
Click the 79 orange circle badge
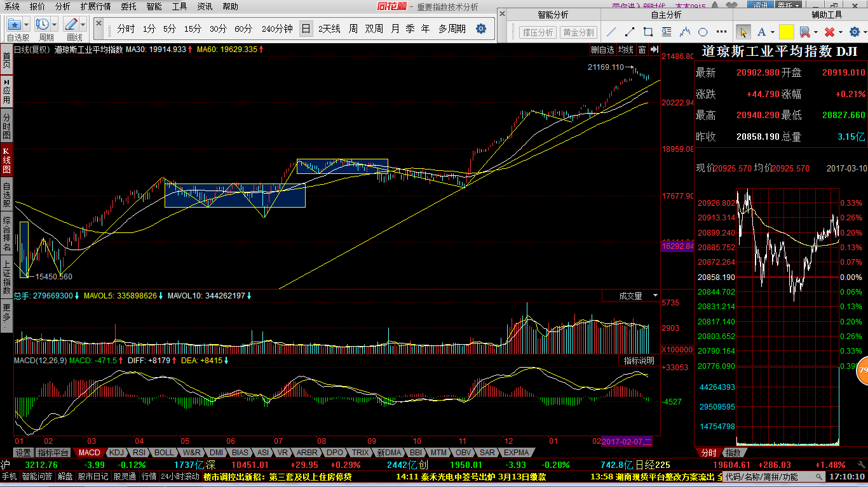tap(862, 370)
